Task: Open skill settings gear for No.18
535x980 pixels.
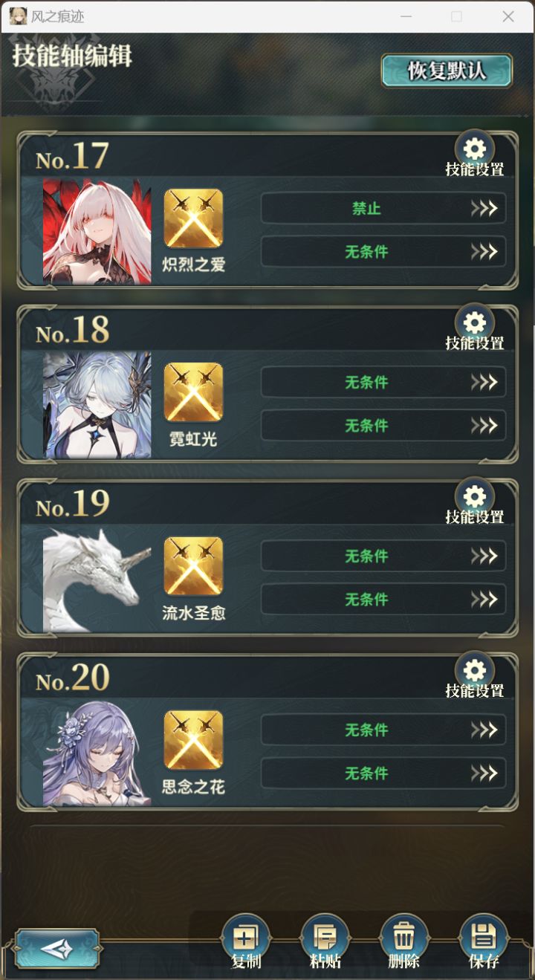Action: [x=475, y=323]
